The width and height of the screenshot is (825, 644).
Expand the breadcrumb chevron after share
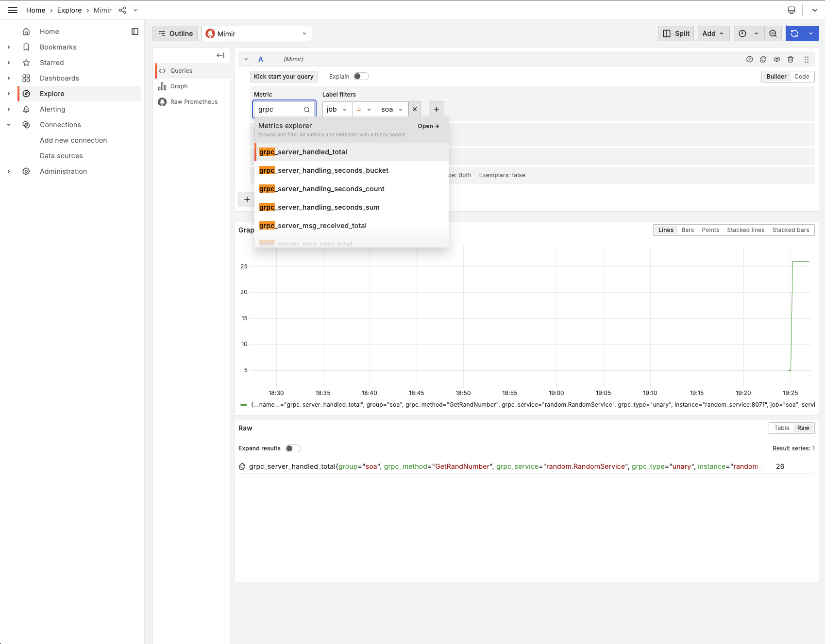[x=135, y=10]
